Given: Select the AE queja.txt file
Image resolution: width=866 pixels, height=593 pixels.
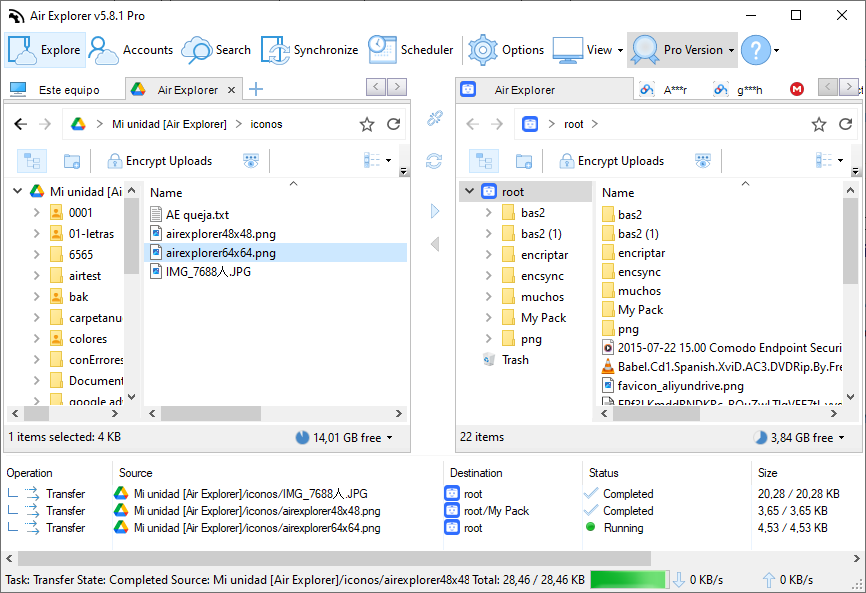Looking at the screenshot, I should click(197, 215).
